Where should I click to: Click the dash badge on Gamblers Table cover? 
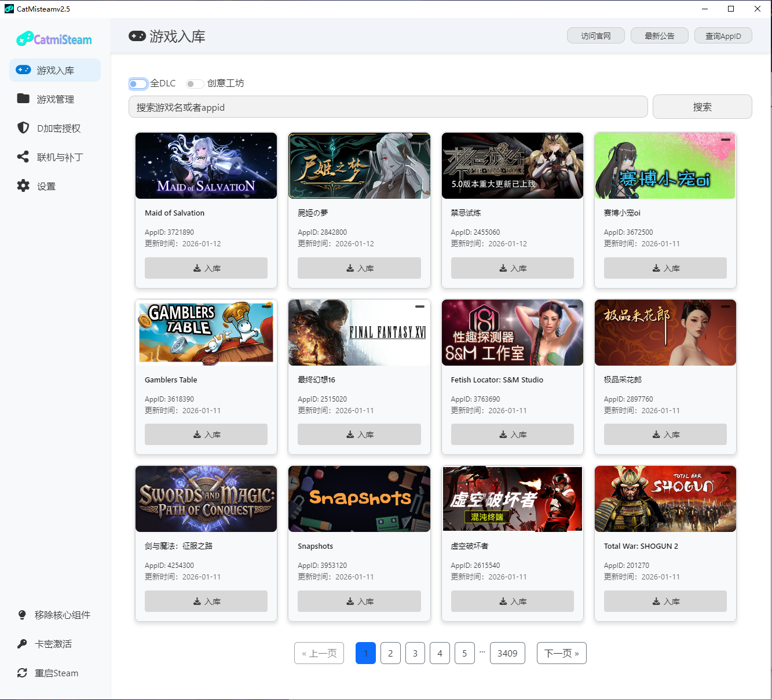266,307
